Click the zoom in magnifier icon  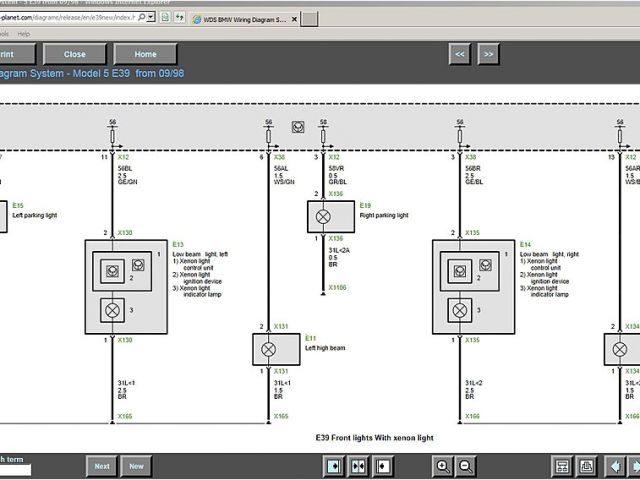pos(442,466)
